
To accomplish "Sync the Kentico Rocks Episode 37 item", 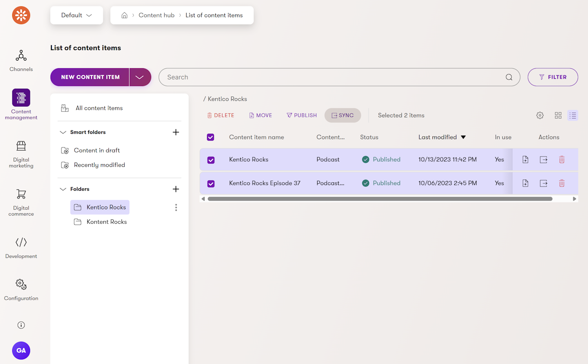I will coord(543,183).
